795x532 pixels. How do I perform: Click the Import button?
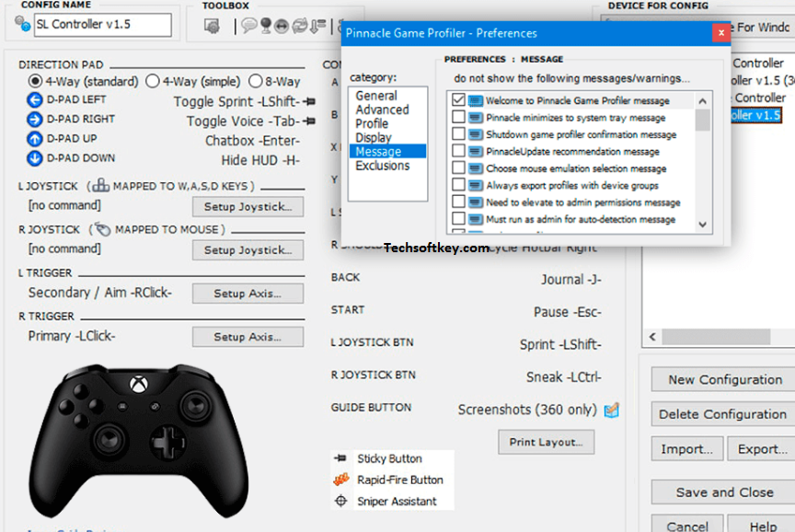(687, 449)
